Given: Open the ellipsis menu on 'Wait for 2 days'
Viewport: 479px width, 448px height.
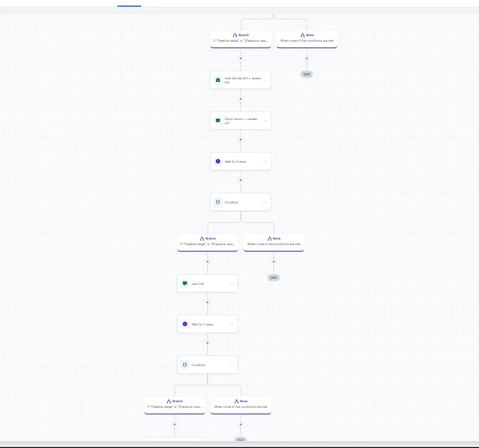Looking at the screenshot, I should (x=231, y=324).
